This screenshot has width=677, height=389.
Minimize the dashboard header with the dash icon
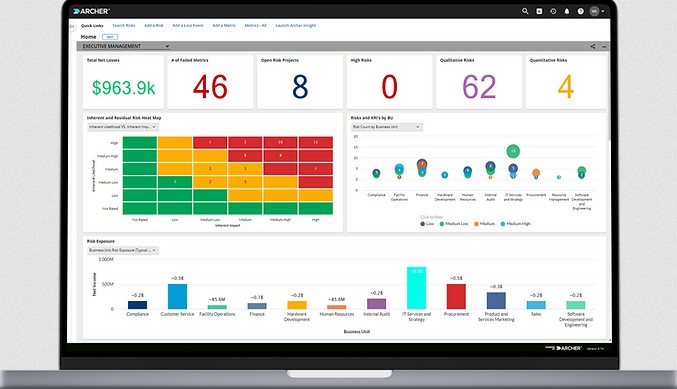pos(604,46)
